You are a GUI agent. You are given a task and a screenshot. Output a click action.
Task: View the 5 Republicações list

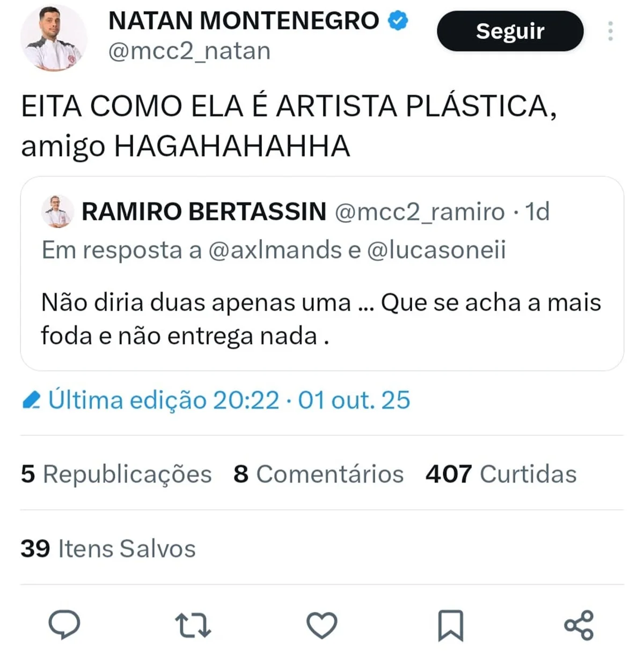pyautogui.click(x=116, y=474)
